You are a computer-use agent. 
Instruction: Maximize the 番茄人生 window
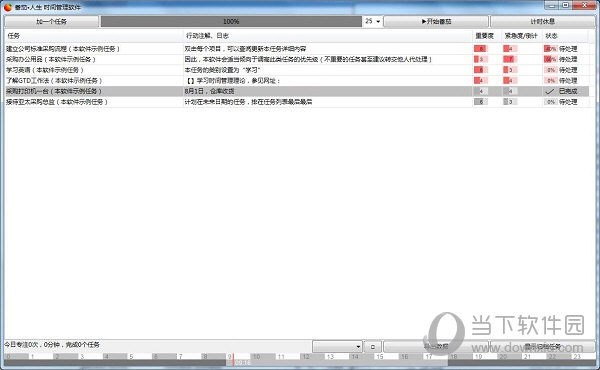(566, 5)
